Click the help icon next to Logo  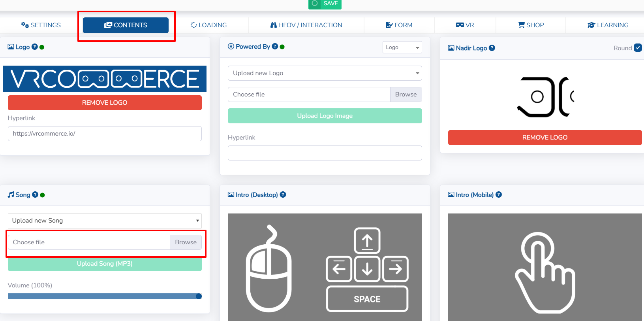35,47
